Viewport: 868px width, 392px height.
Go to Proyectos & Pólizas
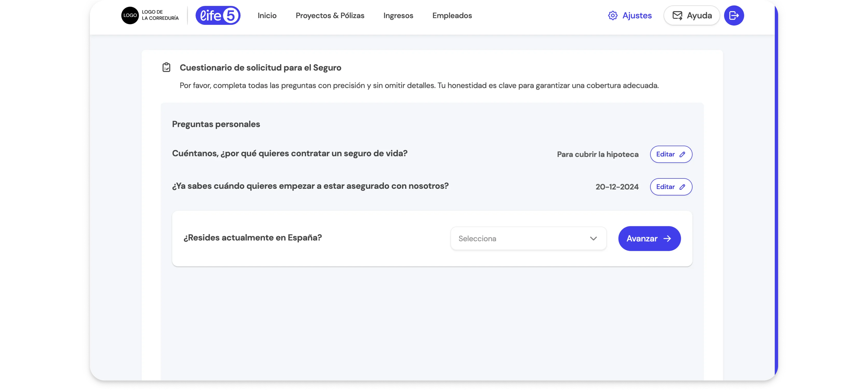click(330, 16)
